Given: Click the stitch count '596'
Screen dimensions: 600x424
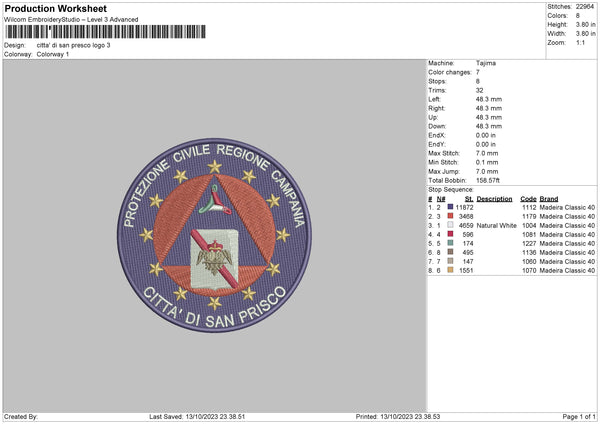Looking at the screenshot, I should 468,235.
